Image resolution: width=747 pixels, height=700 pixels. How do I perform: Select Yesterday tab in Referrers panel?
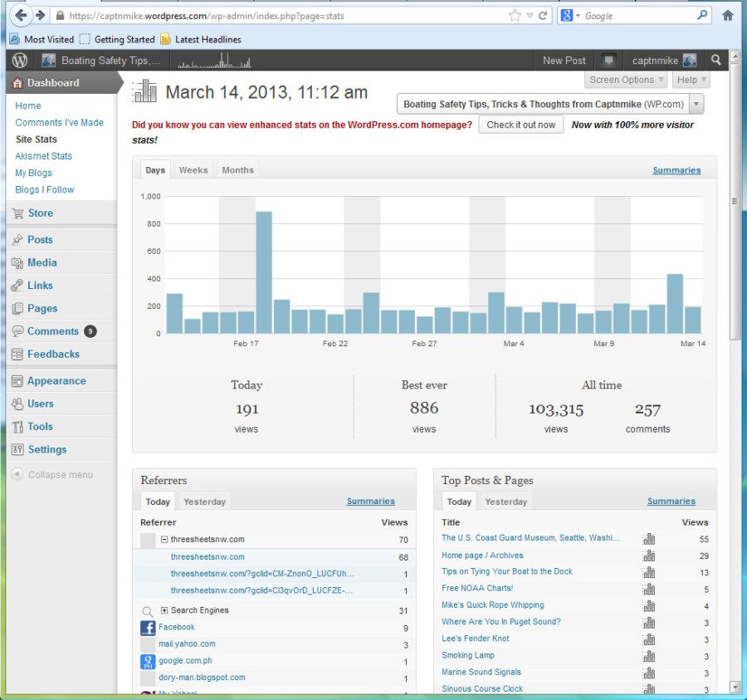[204, 502]
